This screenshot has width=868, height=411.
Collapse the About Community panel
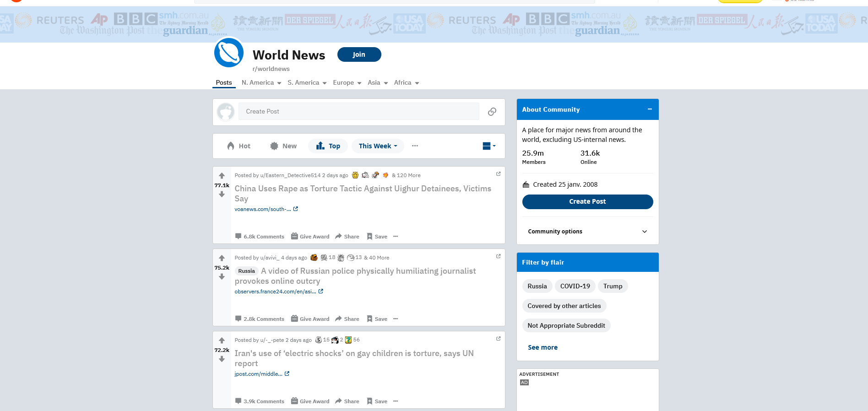(x=649, y=109)
